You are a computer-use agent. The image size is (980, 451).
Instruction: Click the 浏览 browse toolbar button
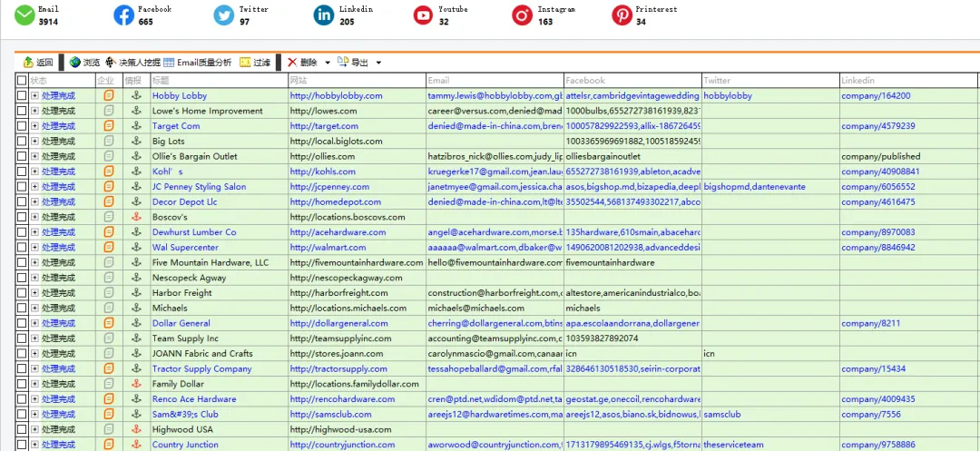pyautogui.click(x=84, y=63)
